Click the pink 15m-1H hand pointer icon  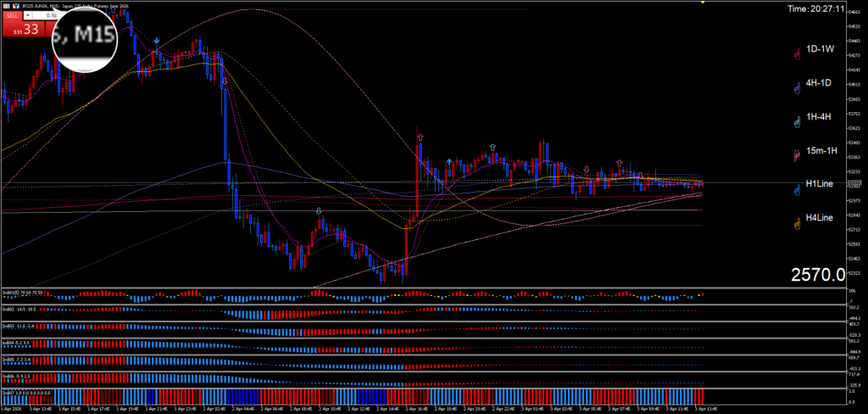[x=796, y=155]
